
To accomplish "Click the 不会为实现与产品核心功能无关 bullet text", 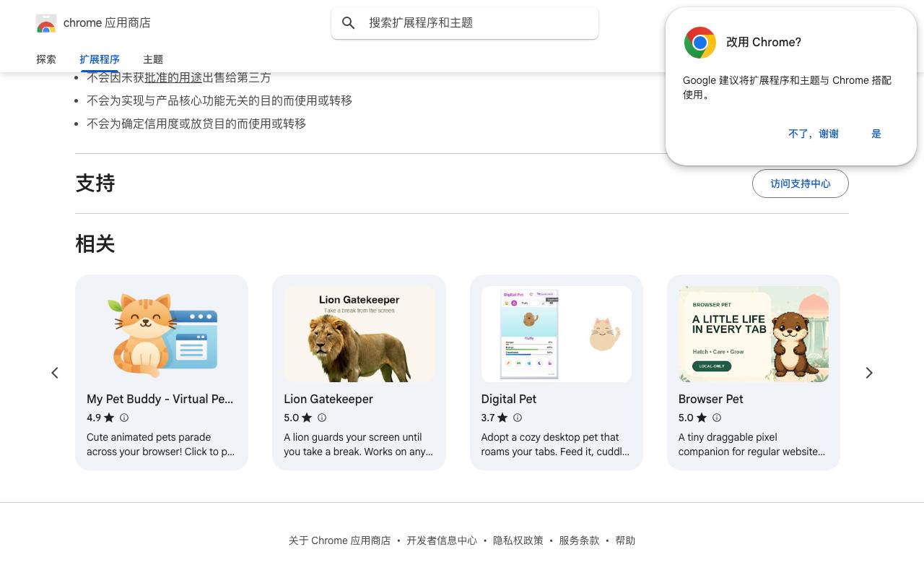I will [219, 100].
